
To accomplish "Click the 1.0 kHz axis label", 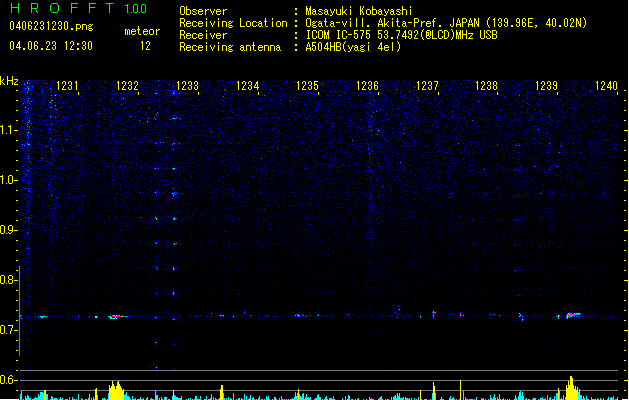I will tap(9, 180).
